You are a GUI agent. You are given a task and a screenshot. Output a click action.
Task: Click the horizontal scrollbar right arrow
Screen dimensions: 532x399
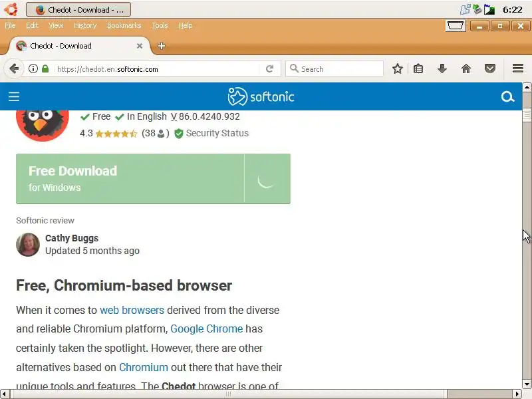[x=517, y=394]
